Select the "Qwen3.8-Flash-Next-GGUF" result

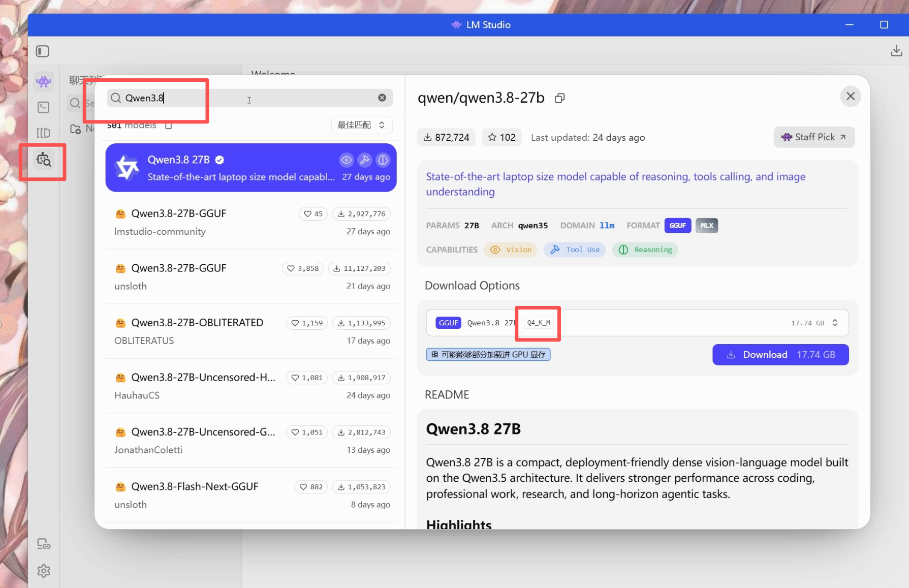[x=251, y=496]
